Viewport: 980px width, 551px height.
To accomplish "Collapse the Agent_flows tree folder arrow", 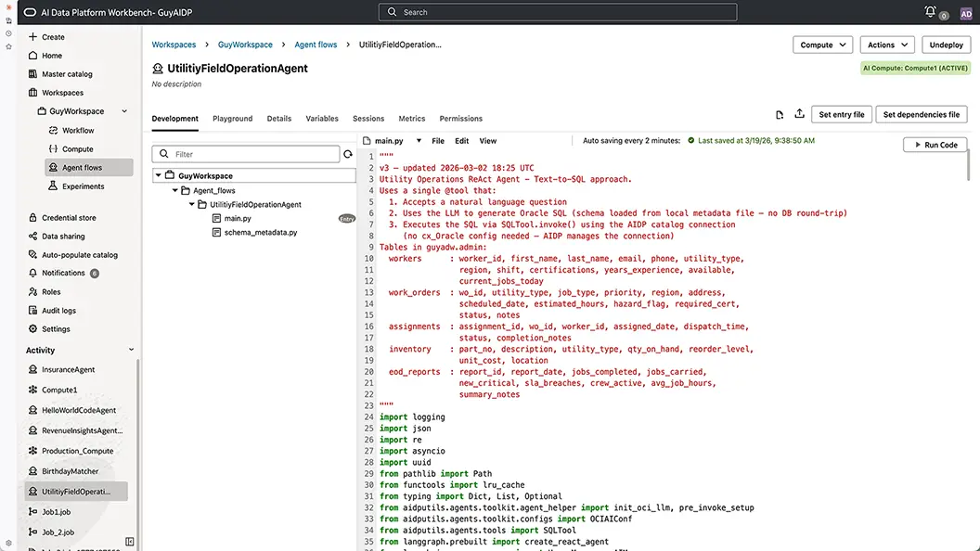I will [x=175, y=190].
